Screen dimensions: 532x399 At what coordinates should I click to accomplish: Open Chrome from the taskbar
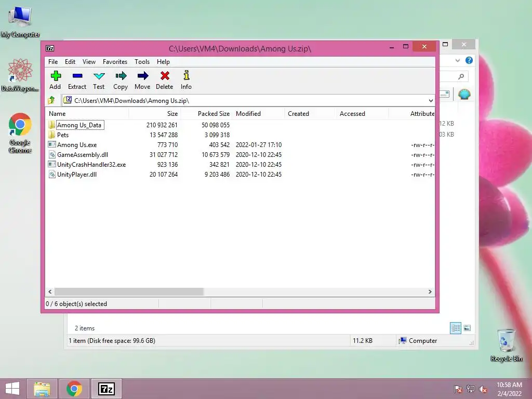tap(74, 389)
